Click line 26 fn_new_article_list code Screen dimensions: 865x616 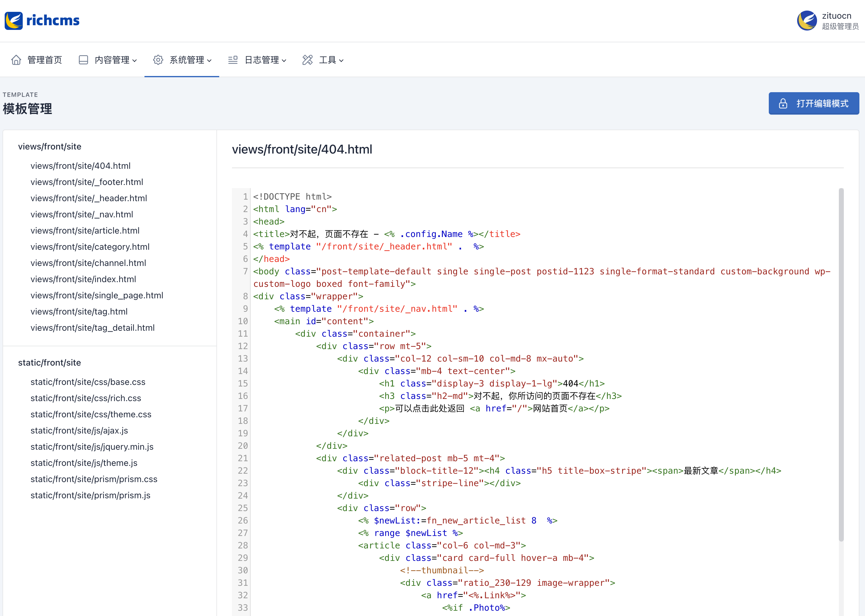click(458, 520)
